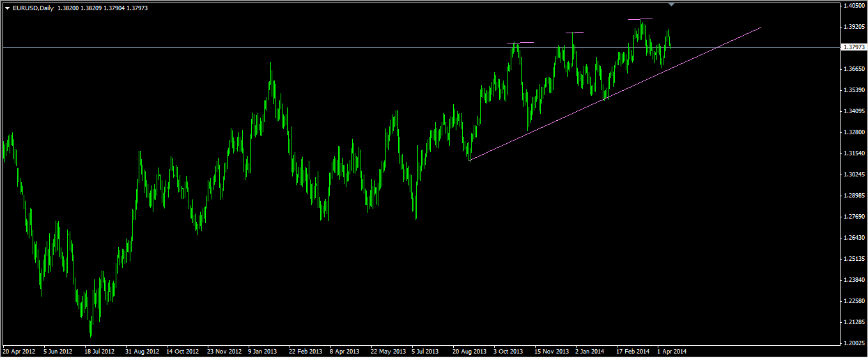Screen dimensions: 868x358
Task: Click the 20 Aug 2013 date label
Action: point(469,352)
